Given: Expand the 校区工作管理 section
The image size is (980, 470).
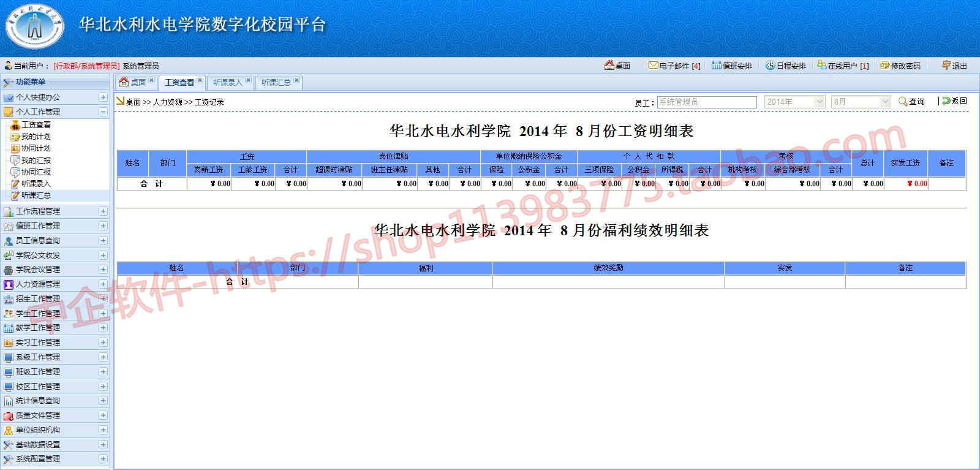Looking at the screenshot, I should coord(103,386).
